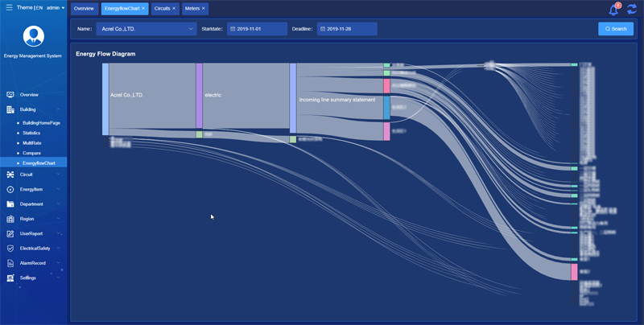Image resolution: width=644 pixels, height=325 pixels.
Task: Collapse the Building sidebar menu
Action: click(x=33, y=109)
